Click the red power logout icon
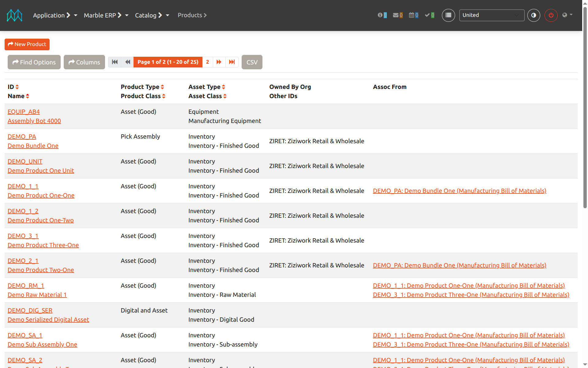Screen dimensions: 588x368 pyautogui.click(x=551, y=15)
